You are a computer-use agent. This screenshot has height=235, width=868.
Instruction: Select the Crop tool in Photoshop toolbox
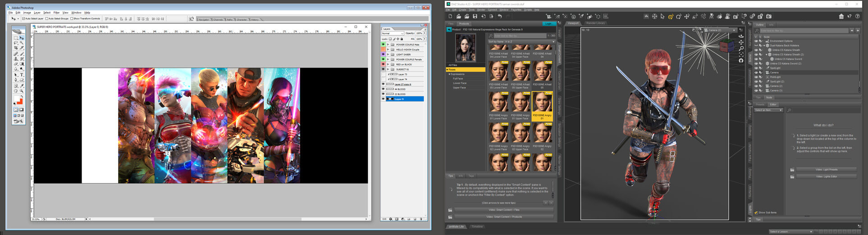click(16, 48)
